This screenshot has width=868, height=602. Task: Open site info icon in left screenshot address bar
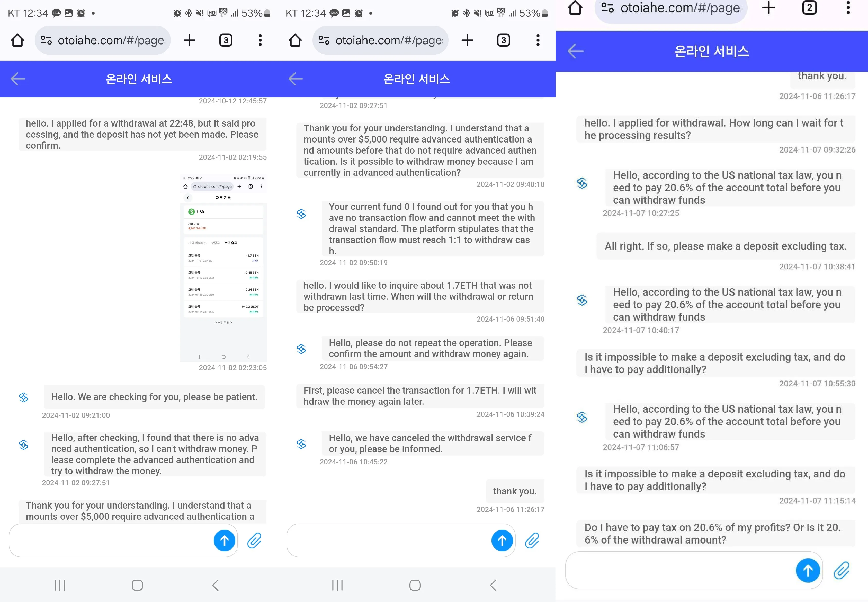coord(46,40)
